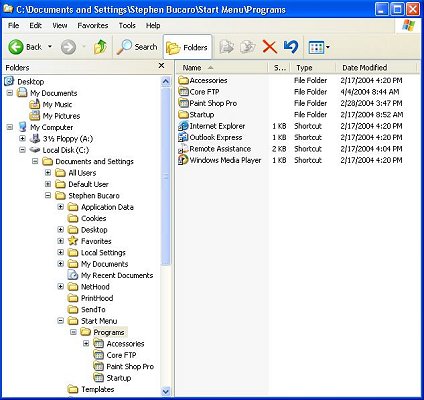Select My Pictures in the tree
The height and width of the screenshot is (400, 424).
pyautogui.click(x=55, y=116)
